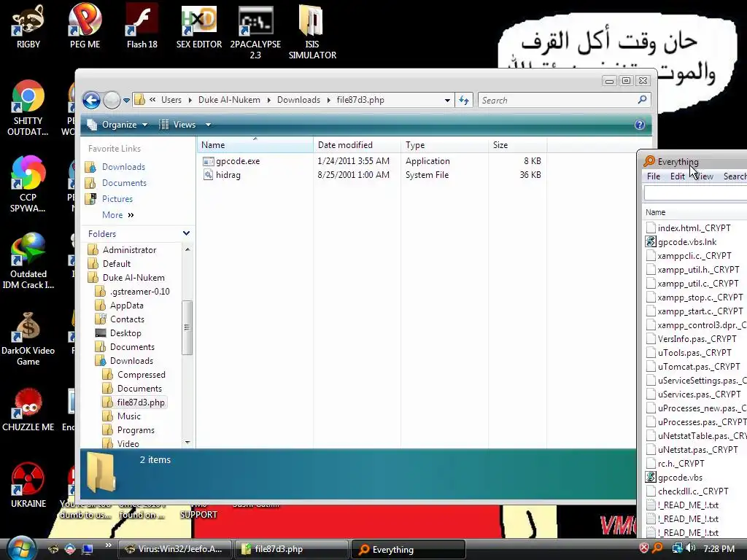
Task: Open the Views options dropdown arrow
Action: click(208, 125)
